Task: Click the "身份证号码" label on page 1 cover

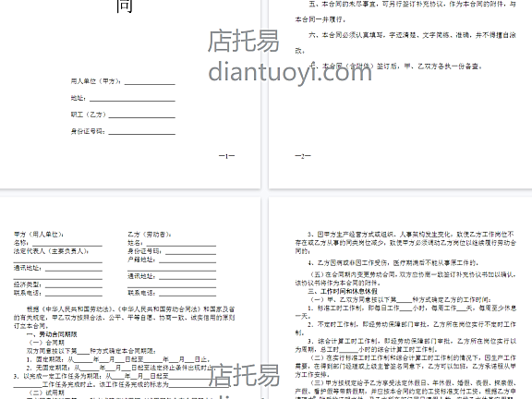Action: coord(89,131)
